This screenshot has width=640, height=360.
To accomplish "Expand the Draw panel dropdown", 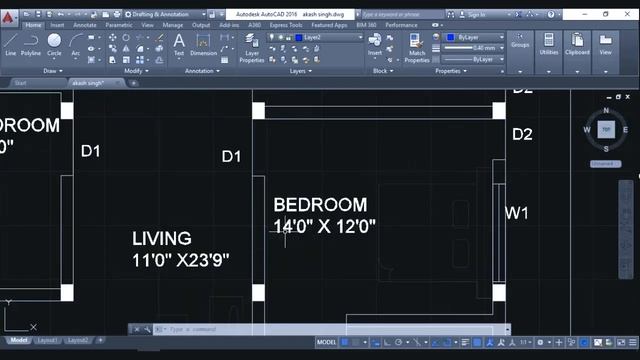I will (x=53, y=71).
